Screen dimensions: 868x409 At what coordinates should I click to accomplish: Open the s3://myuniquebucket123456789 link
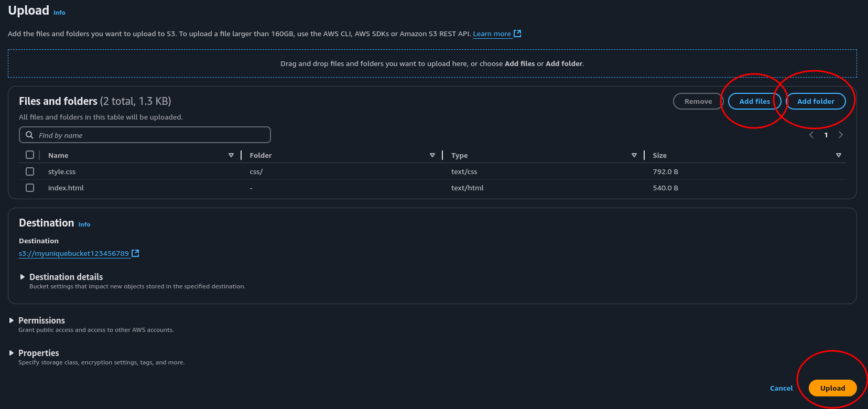click(74, 253)
